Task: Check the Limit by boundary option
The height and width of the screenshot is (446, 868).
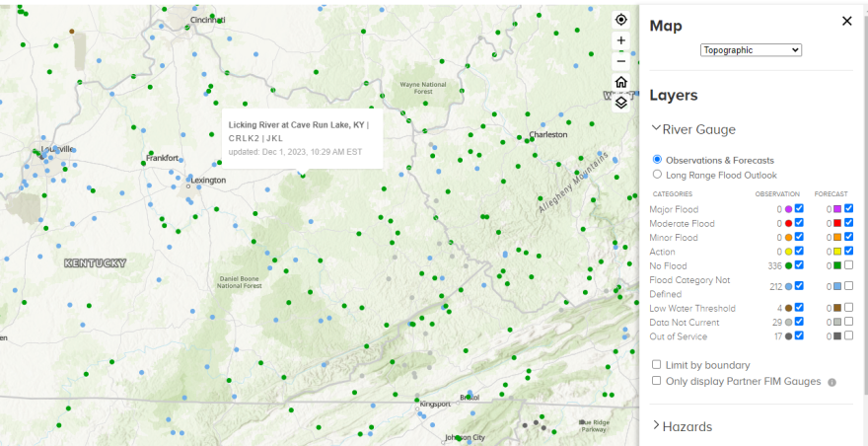Action: tap(657, 365)
